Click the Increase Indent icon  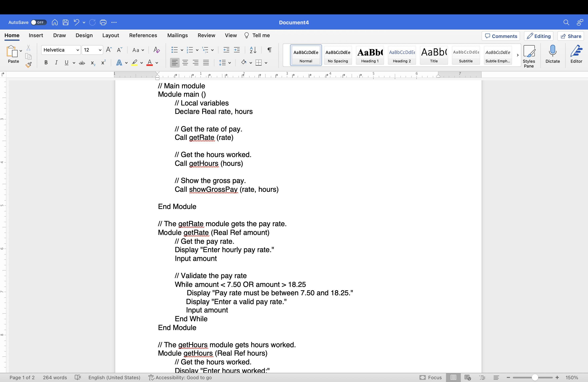pos(237,50)
